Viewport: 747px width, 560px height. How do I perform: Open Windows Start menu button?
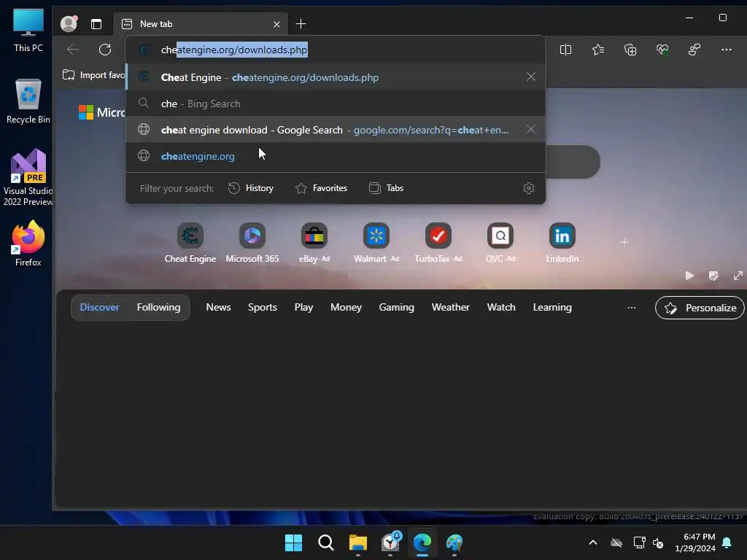click(293, 542)
